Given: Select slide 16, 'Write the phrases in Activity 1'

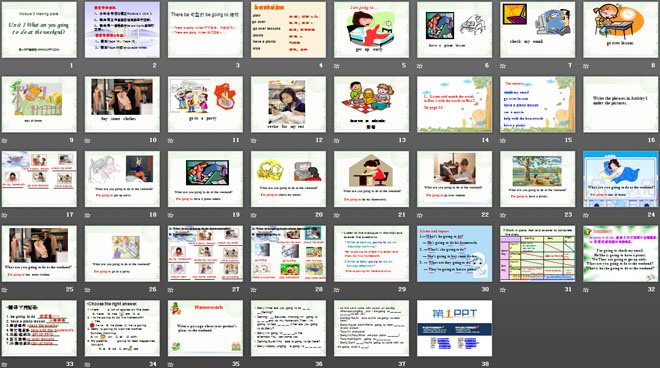Looking at the screenshot, I should 621,104.
